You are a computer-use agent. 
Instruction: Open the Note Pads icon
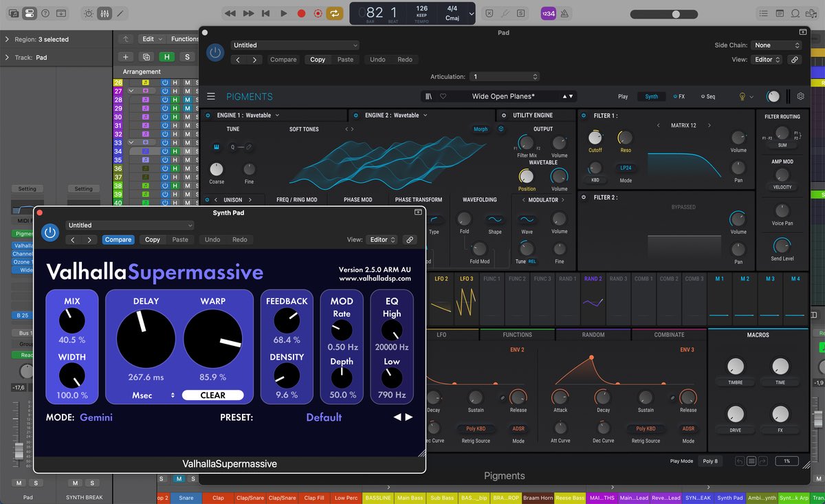point(780,13)
